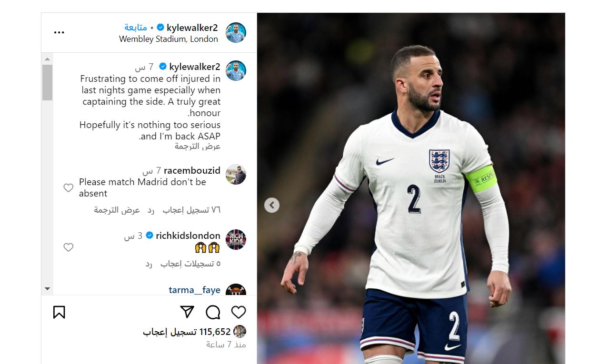Like racembouzid's comment
607x364 pixels.
69,188
